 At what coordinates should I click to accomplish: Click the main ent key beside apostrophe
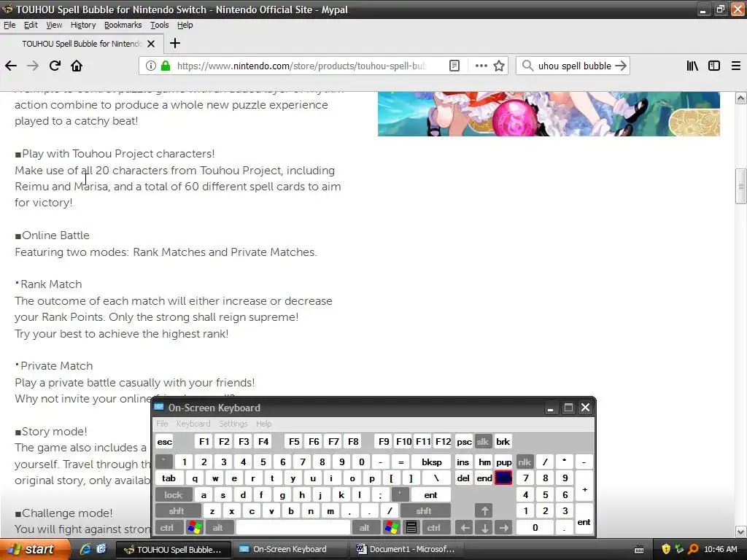click(430, 495)
